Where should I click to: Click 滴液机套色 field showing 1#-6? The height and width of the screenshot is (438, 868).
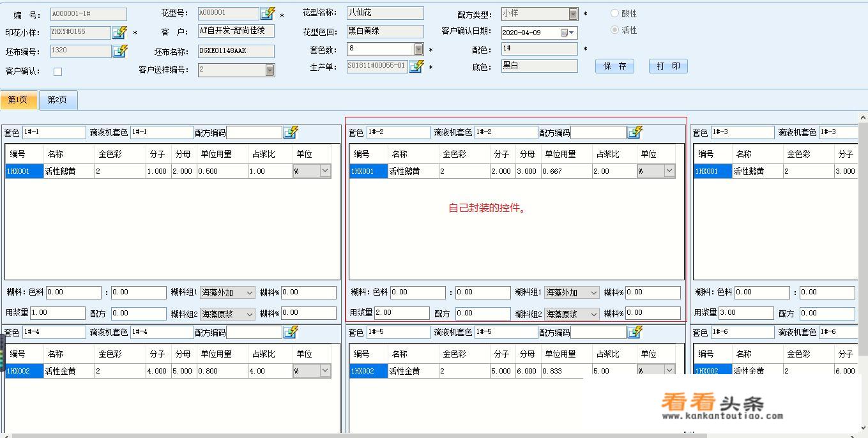pos(838,332)
